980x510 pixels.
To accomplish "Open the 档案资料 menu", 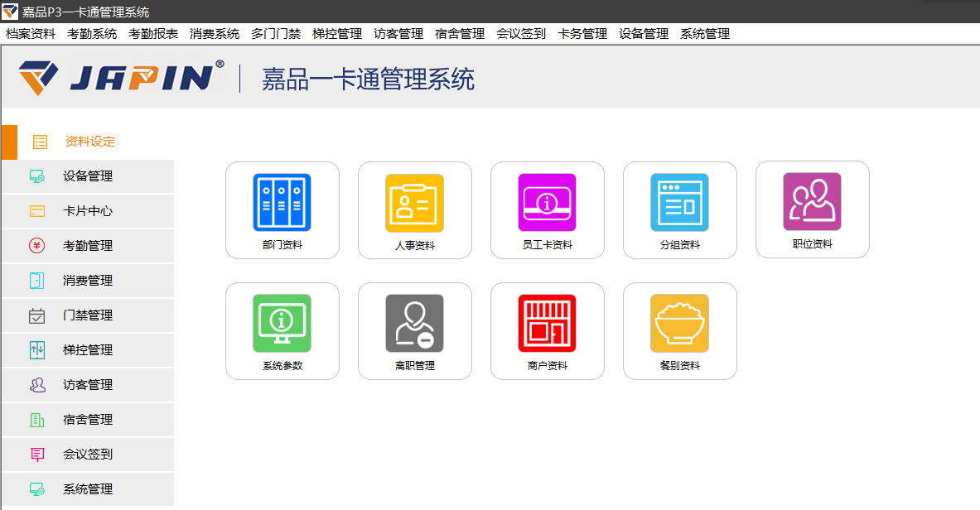I will [31, 34].
